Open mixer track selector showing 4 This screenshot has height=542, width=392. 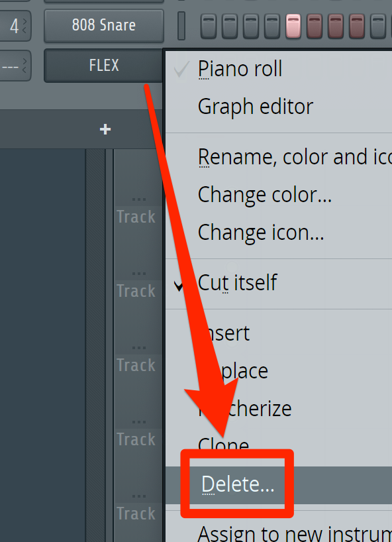(x=15, y=26)
